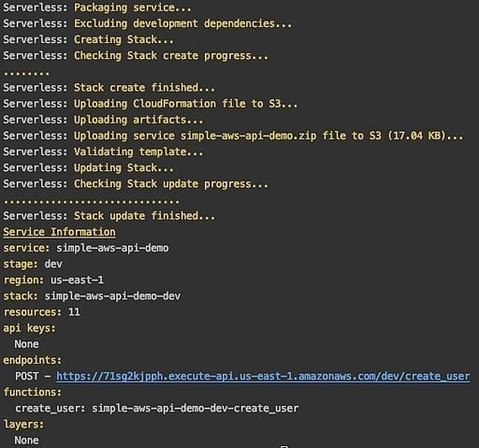The height and width of the screenshot is (448, 479).
Task: Click the 'POST' method text
Action: coord(27,376)
